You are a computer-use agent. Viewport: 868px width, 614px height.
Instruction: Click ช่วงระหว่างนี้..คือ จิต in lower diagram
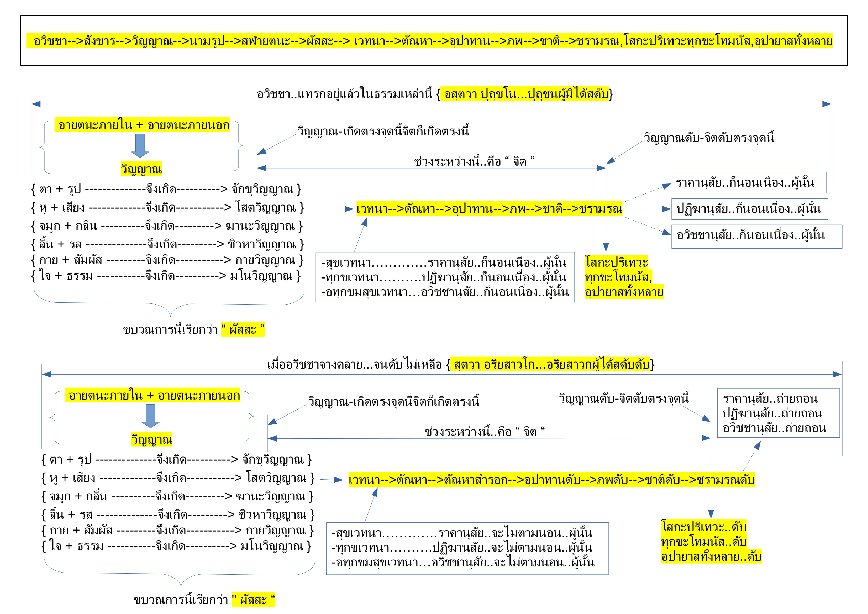coord(485,431)
